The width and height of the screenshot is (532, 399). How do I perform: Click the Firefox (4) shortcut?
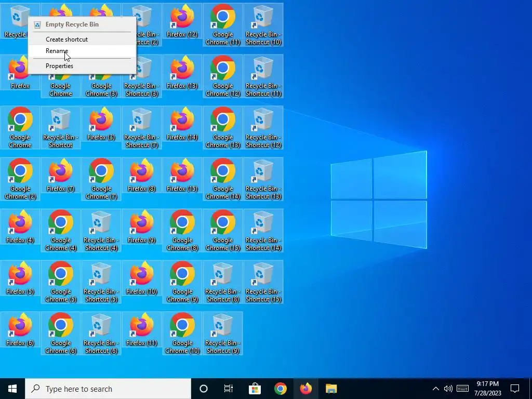(20, 227)
